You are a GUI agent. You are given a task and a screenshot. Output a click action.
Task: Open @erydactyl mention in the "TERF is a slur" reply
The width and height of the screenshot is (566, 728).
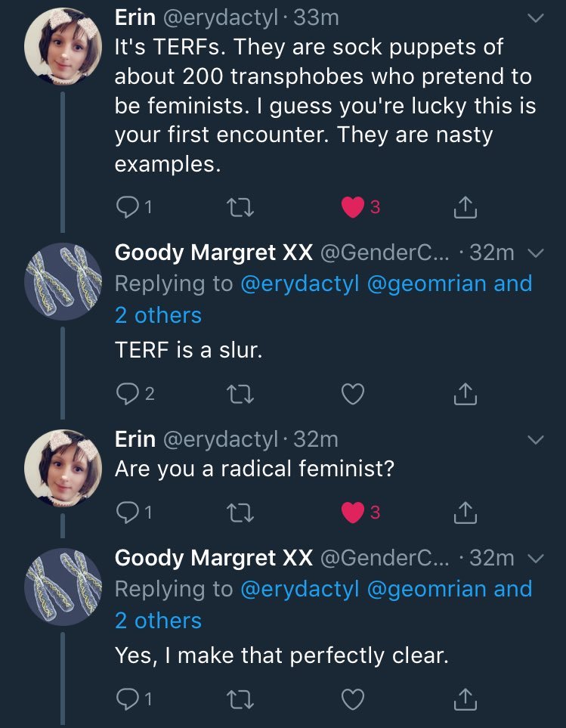[x=299, y=283]
